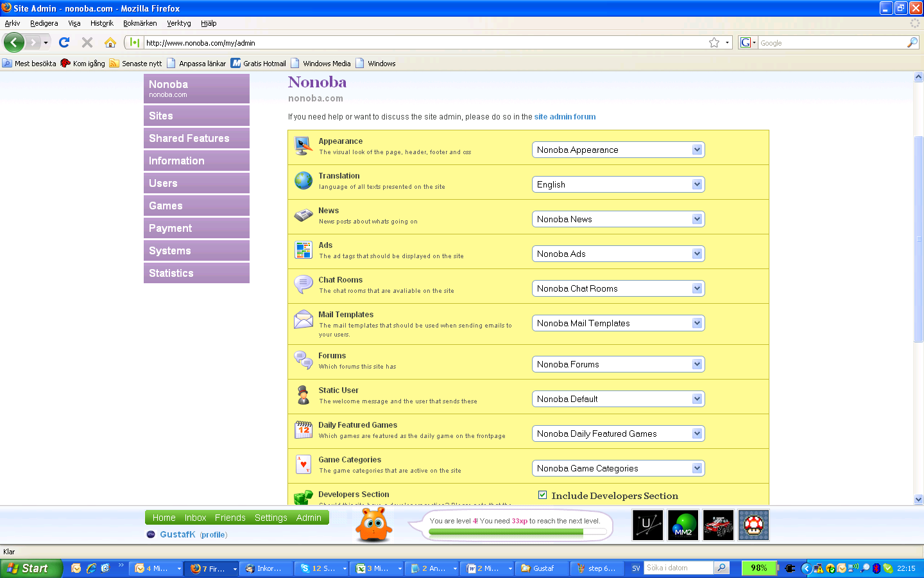This screenshot has width=924, height=578.
Task: Click the Game Categories playing card icon
Action: [304, 464]
